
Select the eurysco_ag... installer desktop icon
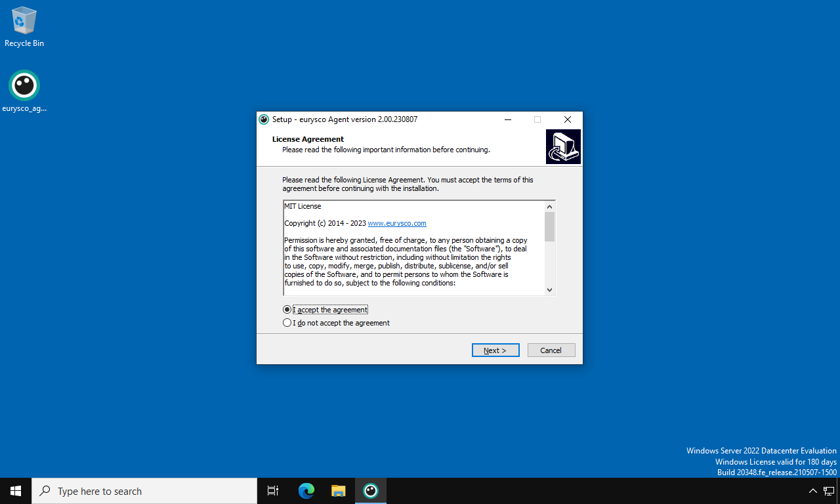coord(24,91)
